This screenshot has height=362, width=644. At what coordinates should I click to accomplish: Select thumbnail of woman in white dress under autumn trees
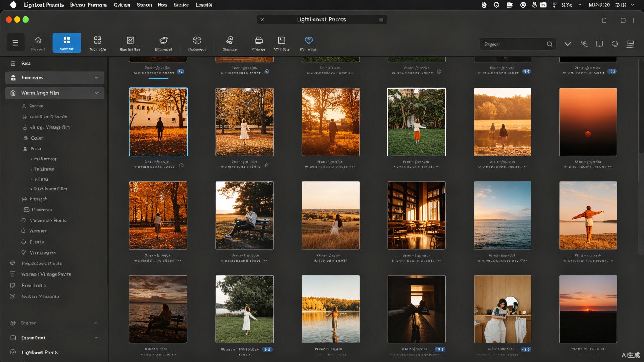pyautogui.click(x=244, y=122)
